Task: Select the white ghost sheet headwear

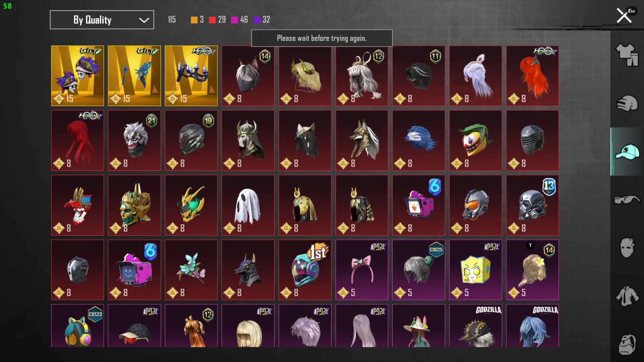Action: pos(248,205)
